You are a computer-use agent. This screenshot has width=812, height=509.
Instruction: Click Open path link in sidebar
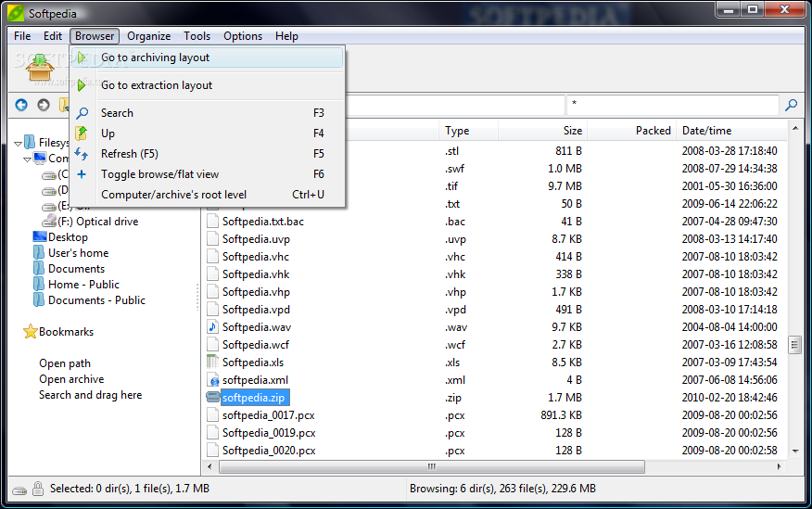pos(65,363)
